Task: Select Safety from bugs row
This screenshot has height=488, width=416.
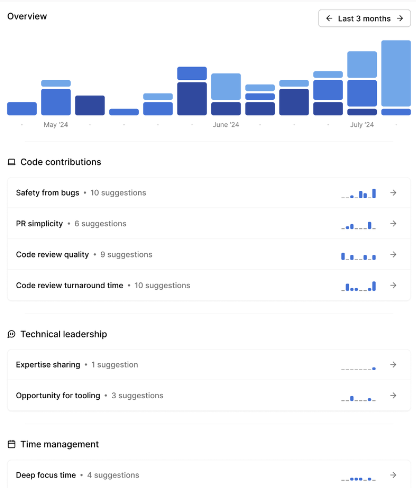Action: click(209, 193)
